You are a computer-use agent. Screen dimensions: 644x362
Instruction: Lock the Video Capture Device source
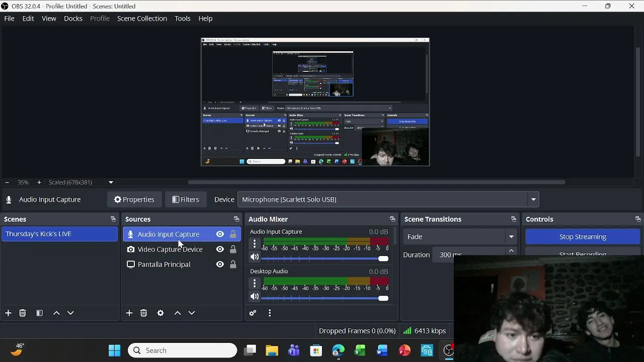[233, 249]
